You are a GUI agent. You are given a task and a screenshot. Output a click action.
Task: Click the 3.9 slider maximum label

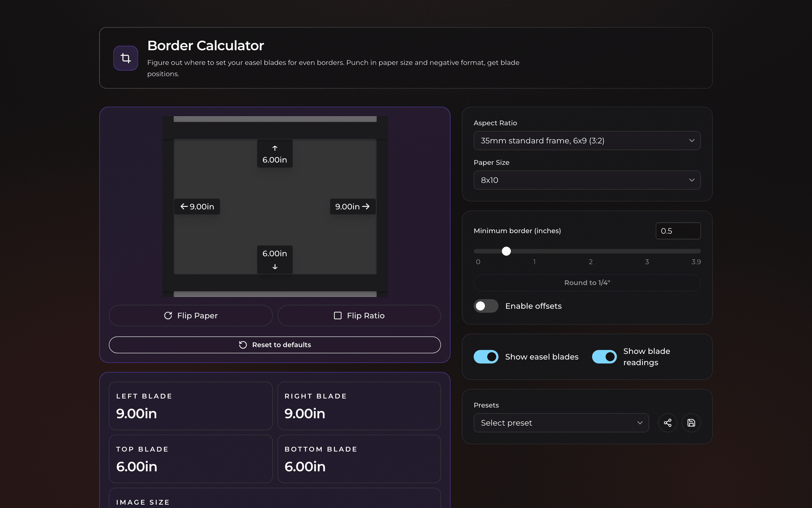(696, 262)
